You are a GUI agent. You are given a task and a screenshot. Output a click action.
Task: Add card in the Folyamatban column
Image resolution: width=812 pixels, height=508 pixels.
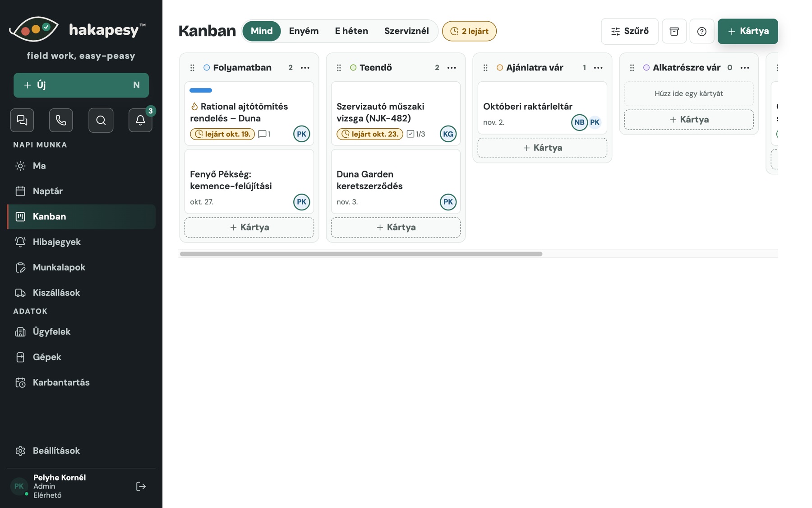(249, 227)
